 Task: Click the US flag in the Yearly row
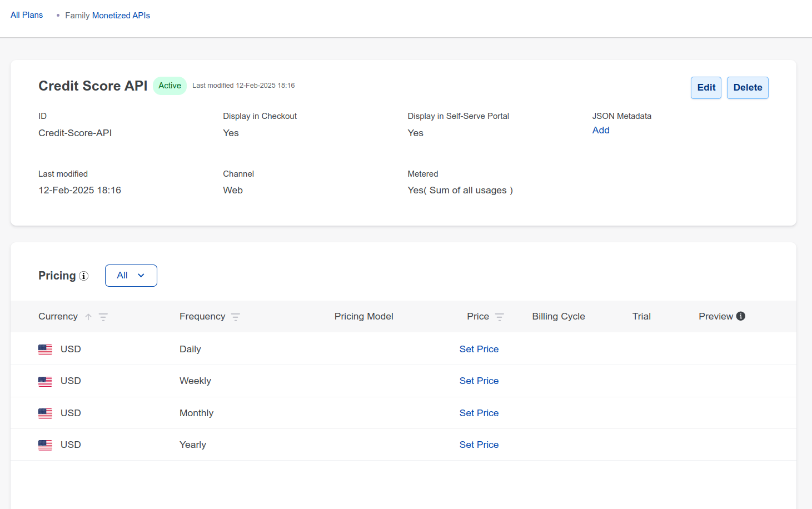(45, 445)
